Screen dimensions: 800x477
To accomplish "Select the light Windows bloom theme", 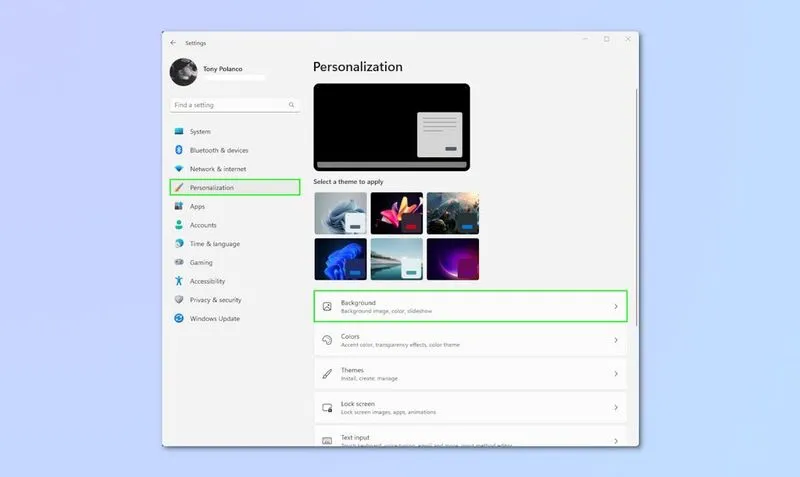I will pos(340,213).
